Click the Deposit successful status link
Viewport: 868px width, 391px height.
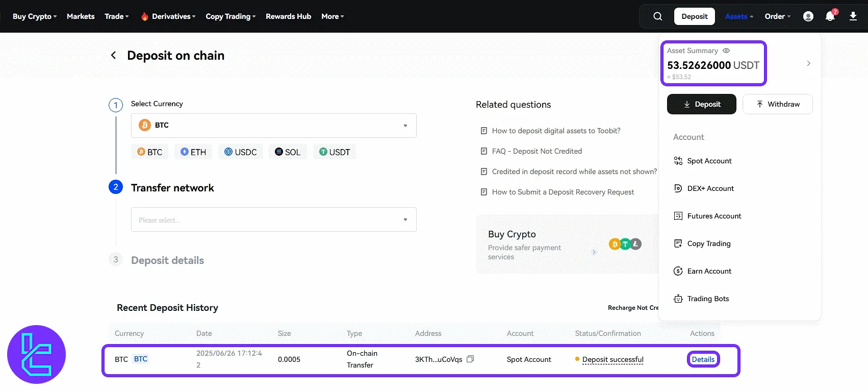(x=612, y=359)
